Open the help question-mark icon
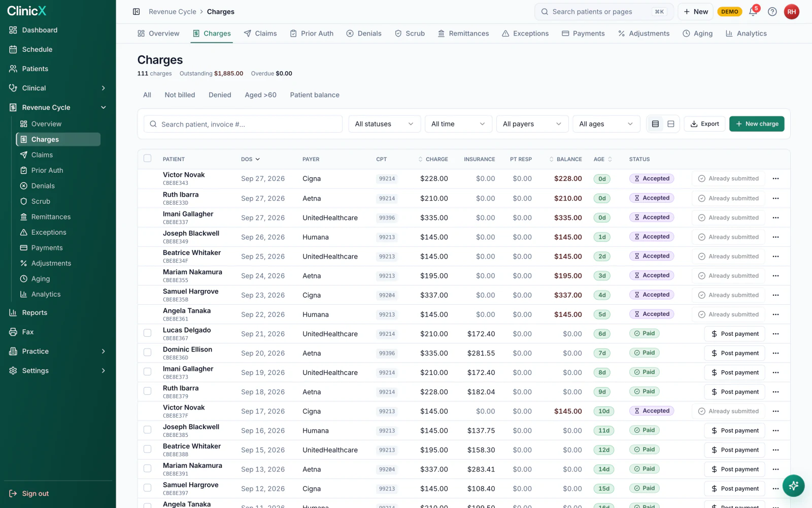812x508 pixels. [x=772, y=12]
